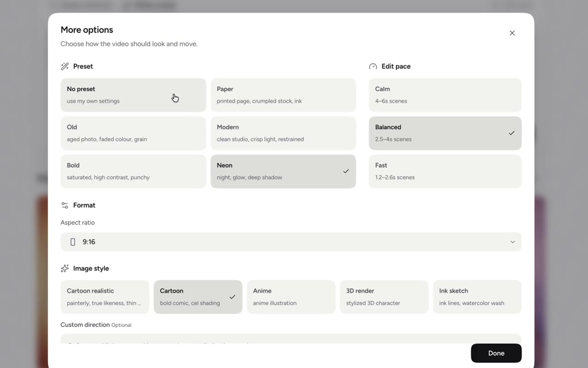Viewport: 588px width, 368px height.
Task: Select the Fast 1.2–2.6s scenes pace
Action: [x=445, y=171]
